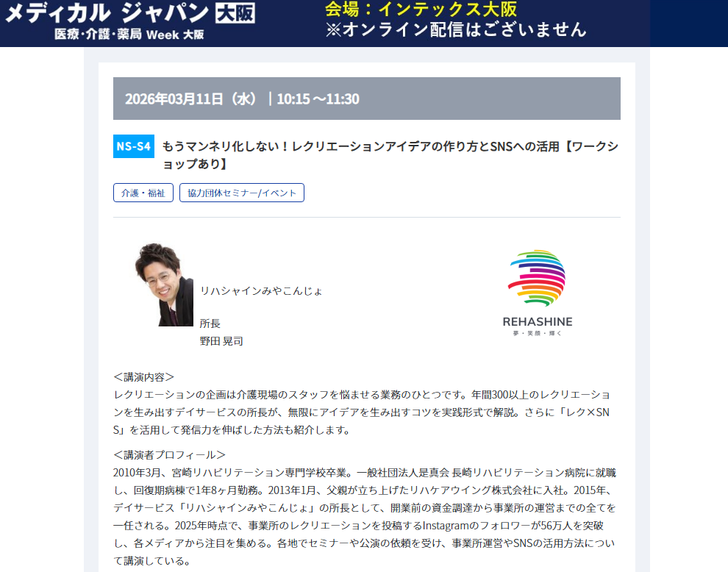The height and width of the screenshot is (572, 728).
Task: Click the REHASHINE wordmark text under logo
Action: [x=538, y=322]
